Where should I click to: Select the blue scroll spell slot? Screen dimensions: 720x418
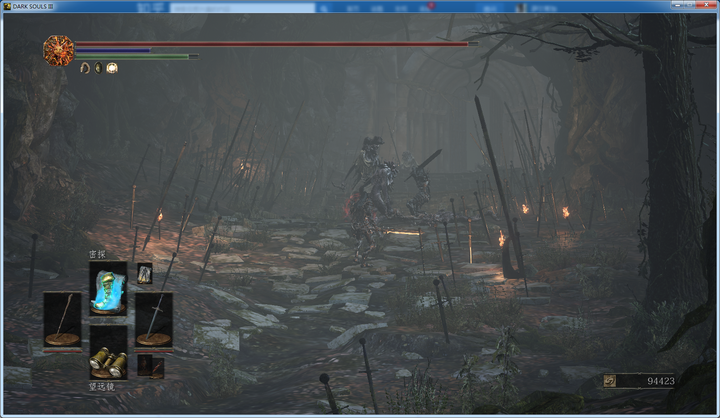[x=108, y=288]
